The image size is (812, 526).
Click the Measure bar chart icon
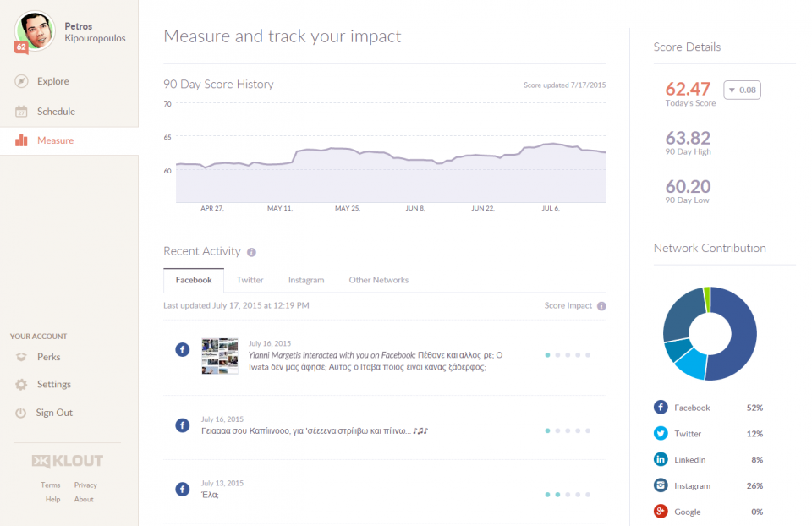tap(21, 141)
